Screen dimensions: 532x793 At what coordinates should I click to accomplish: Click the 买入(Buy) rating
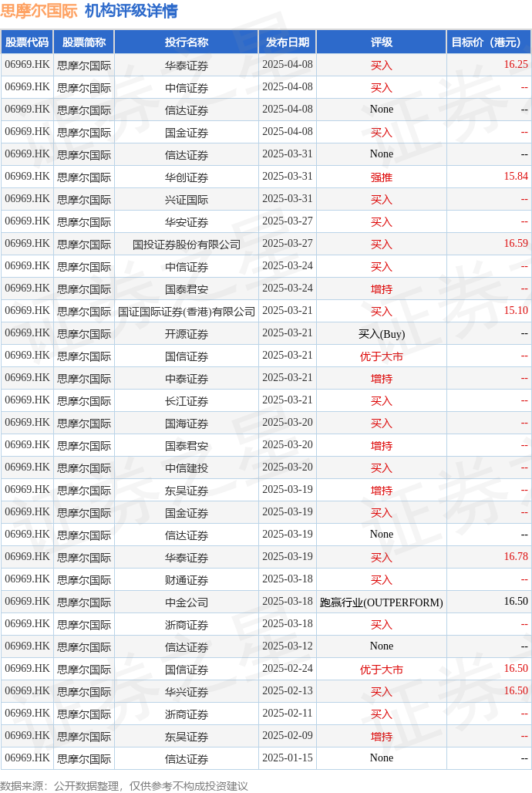(382, 334)
